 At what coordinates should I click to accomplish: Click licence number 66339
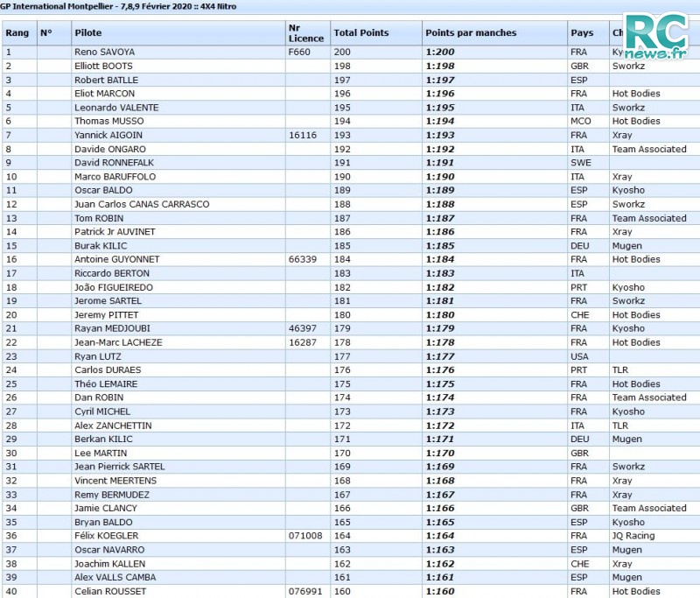pos(303,259)
